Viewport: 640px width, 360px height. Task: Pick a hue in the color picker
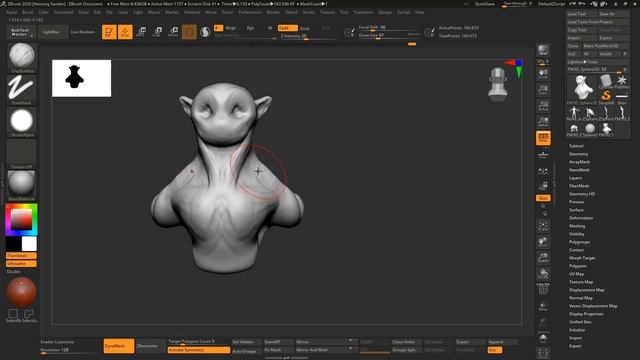tap(21, 220)
